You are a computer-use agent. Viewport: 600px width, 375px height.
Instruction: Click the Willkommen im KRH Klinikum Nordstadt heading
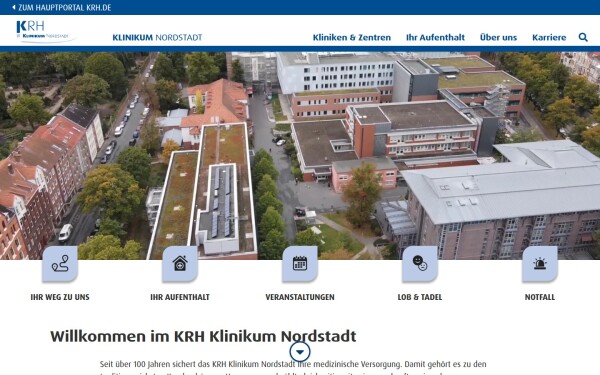pyautogui.click(x=203, y=336)
